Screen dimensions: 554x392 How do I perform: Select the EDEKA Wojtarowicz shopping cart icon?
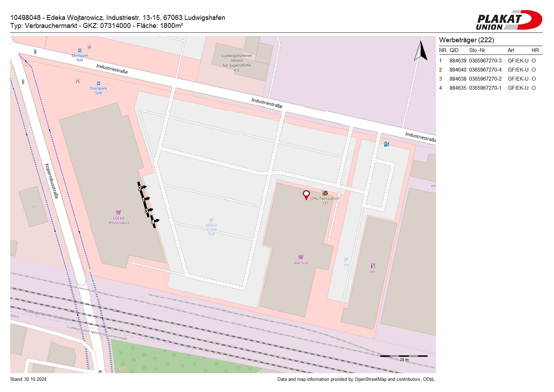pos(119,212)
